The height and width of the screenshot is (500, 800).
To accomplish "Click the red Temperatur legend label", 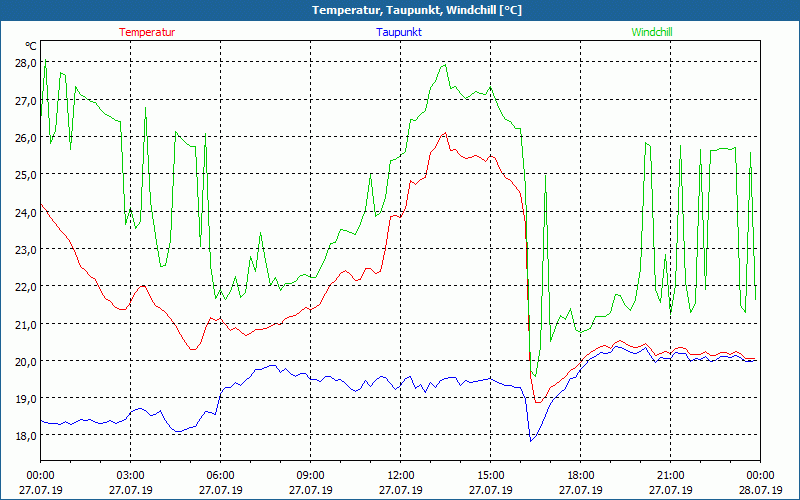I will 147,32.
